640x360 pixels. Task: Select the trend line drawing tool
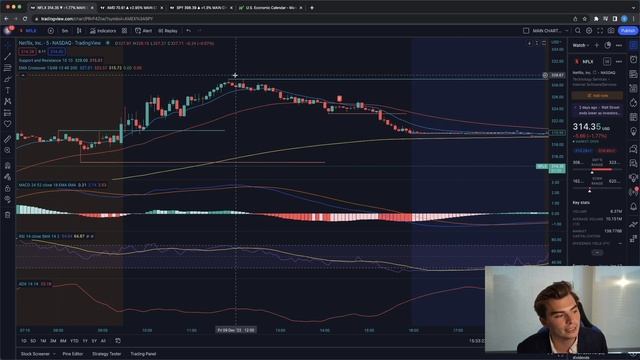coord(7,56)
